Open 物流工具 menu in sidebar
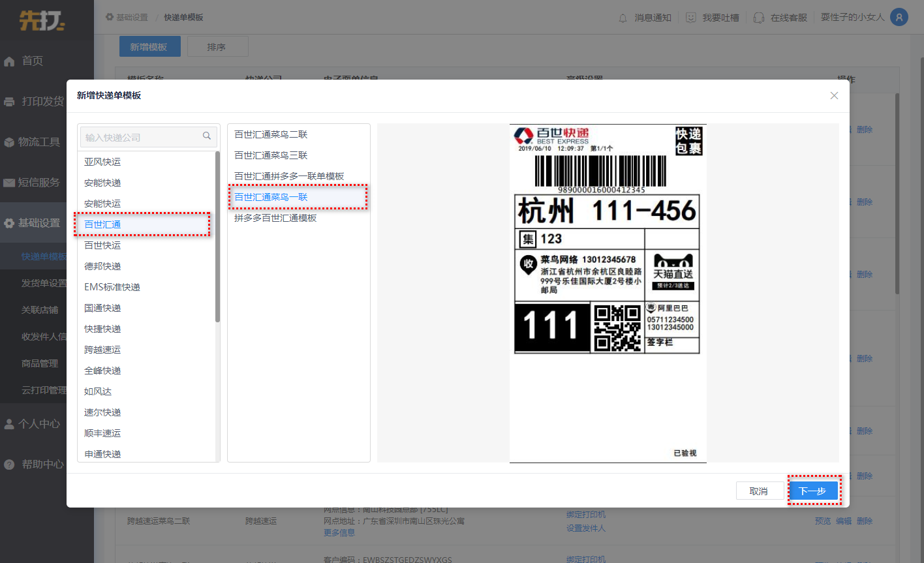 39,142
